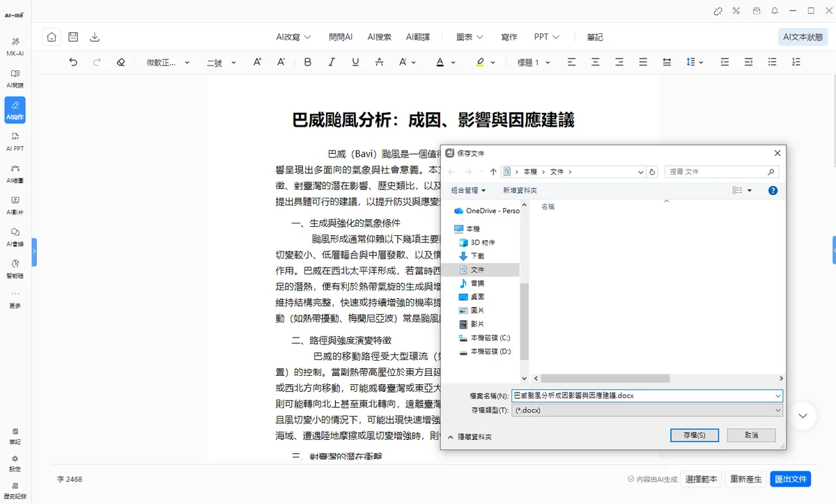The height and width of the screenshot is (504, 836).
Task: Click the AI翻譯 menu item
Action: (x=418, y=37)
